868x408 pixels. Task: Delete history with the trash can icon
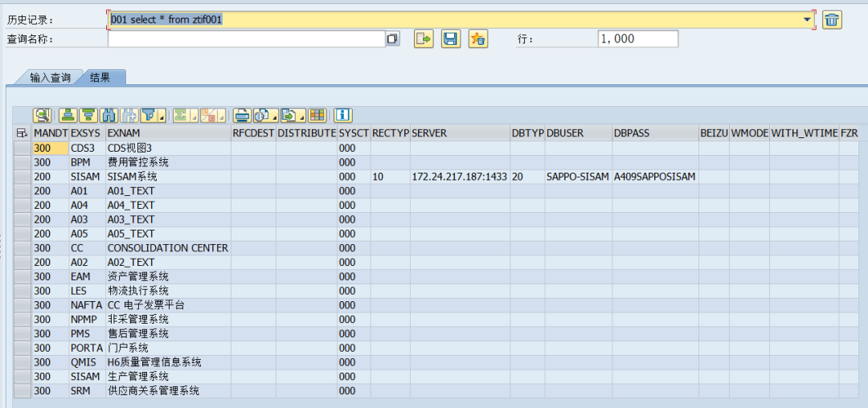[x=832, y=20]
